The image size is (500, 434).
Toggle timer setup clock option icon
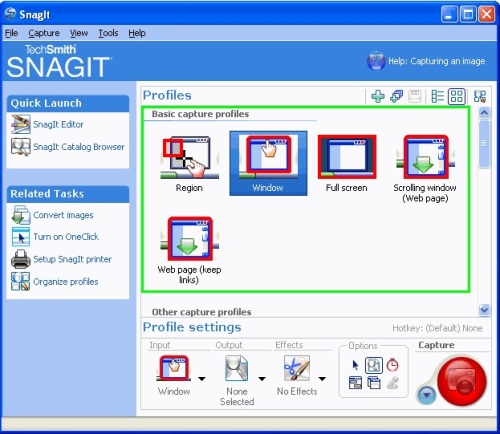click(392, 365)
